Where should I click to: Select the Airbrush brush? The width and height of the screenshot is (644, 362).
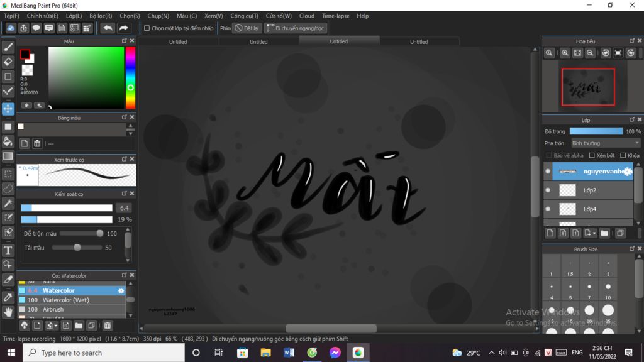coord(72,309)
